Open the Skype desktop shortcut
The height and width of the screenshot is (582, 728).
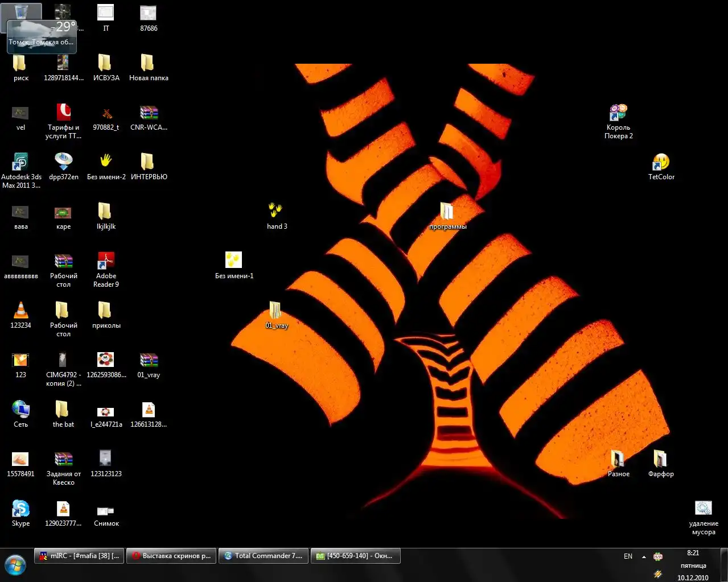[x=20, y=509]
